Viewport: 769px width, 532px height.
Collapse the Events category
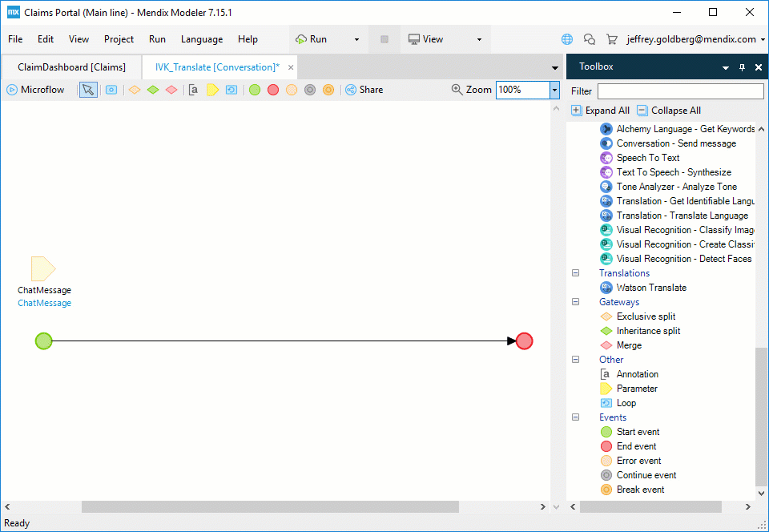tap(576, 417)
